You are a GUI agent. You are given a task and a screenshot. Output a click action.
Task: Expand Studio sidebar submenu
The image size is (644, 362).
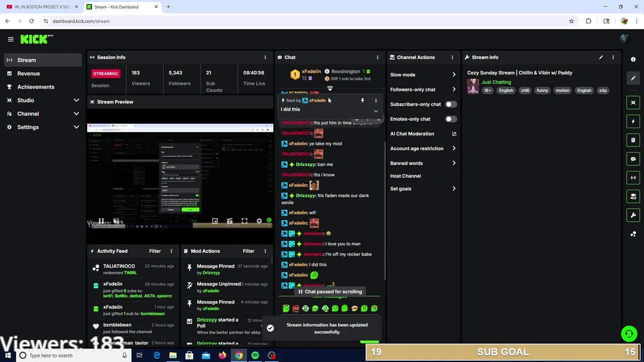click(76, 100)
